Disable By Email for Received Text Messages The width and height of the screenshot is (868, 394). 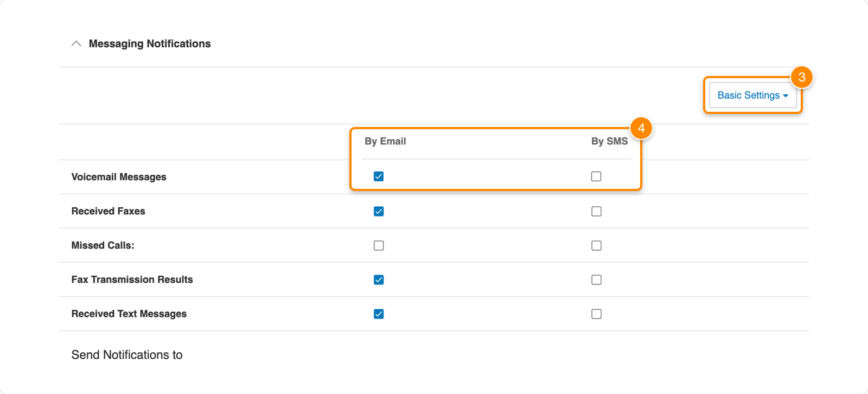click(379, 314)
